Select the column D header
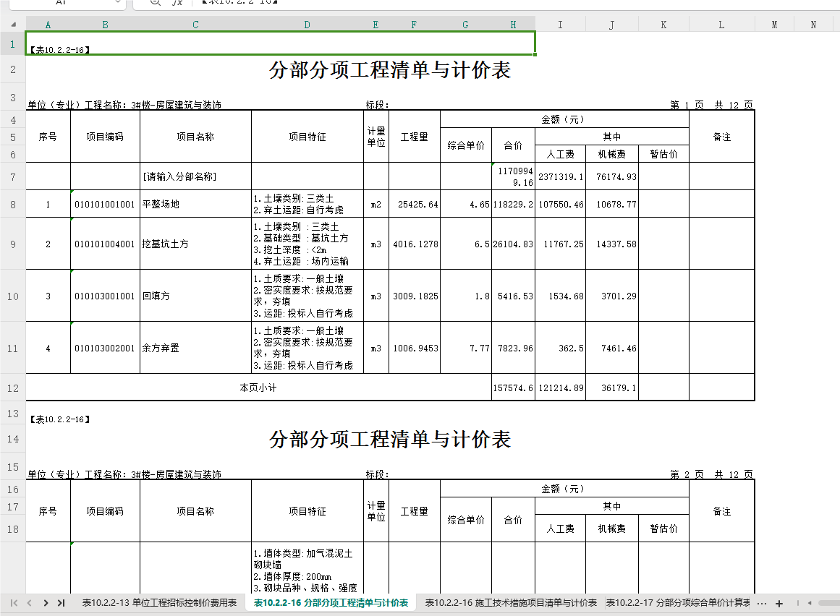 click(x=307, y=25)
